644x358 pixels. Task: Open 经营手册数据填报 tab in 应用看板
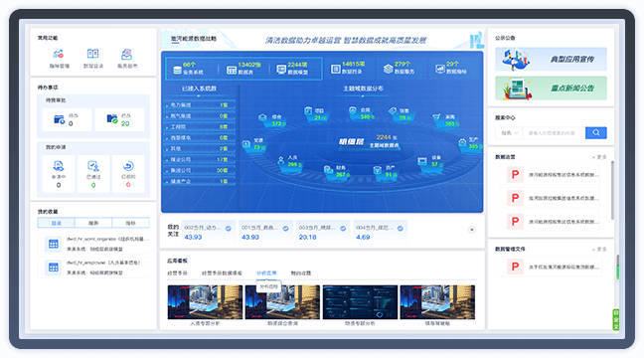coord(222,272)
